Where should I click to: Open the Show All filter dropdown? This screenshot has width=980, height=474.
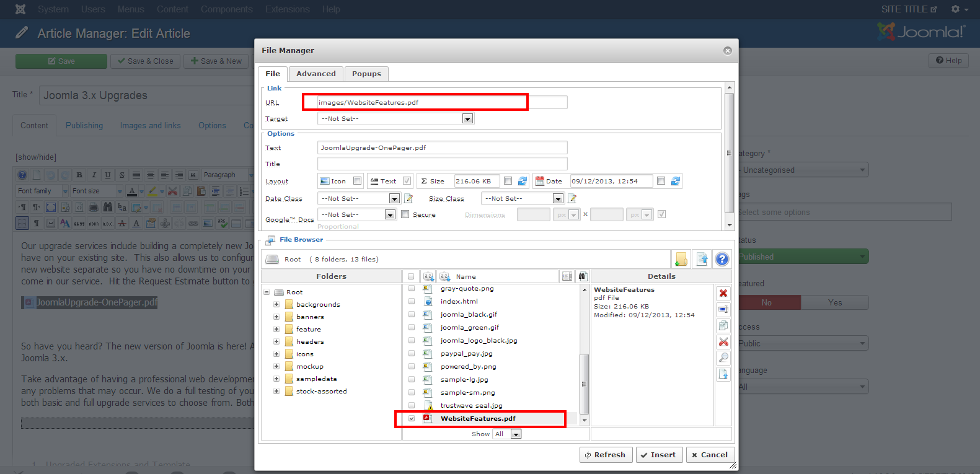point(507,434)
